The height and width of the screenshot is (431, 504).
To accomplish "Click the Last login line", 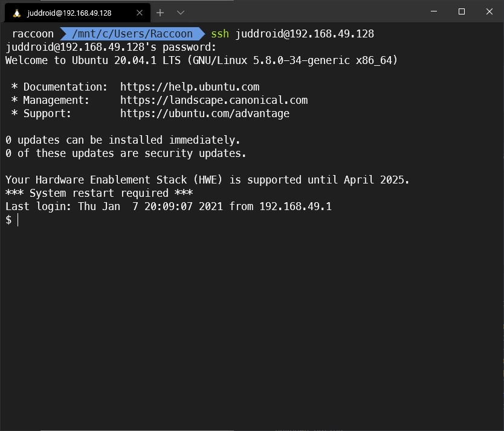I will (x=169, y=206).
